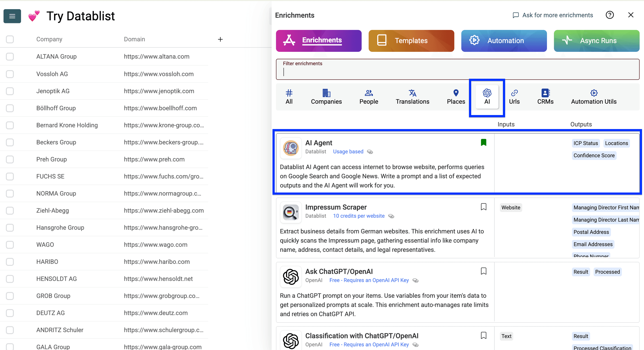Screen dimensions: 644x350
Task: Focus the Filter enrichments input field
Action: point(458,69)
